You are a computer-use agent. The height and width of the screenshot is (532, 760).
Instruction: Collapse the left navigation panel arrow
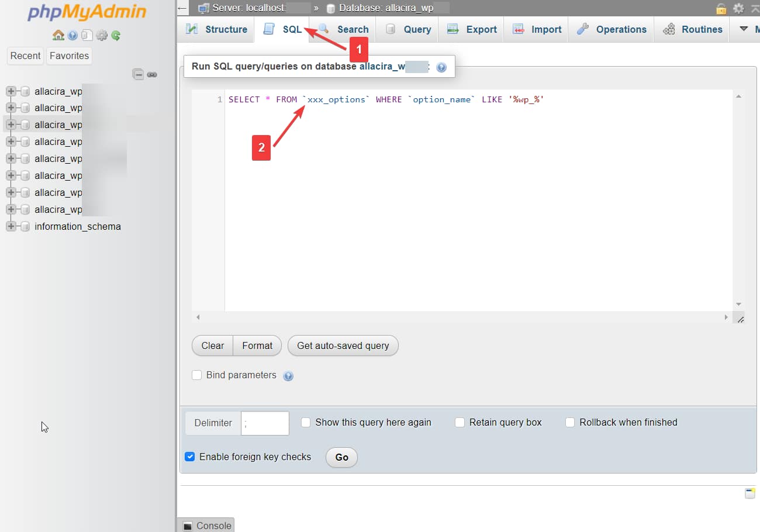(x=182, y=8)
